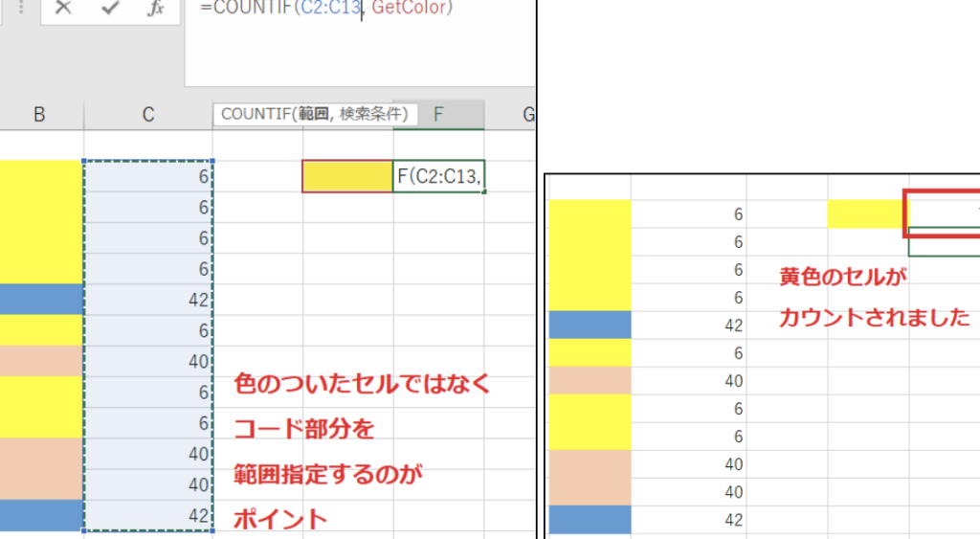Image resolution: width=980 pixels, height=539 pixels.
Task: Select the yellow-filled cell beside the formula
Action: point(347,176)
